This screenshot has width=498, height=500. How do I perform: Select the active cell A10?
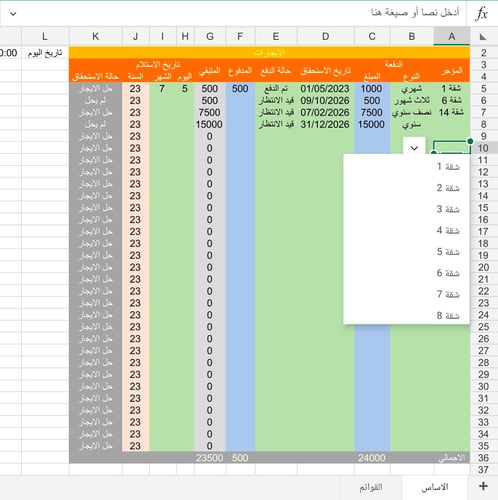(452, 148)
